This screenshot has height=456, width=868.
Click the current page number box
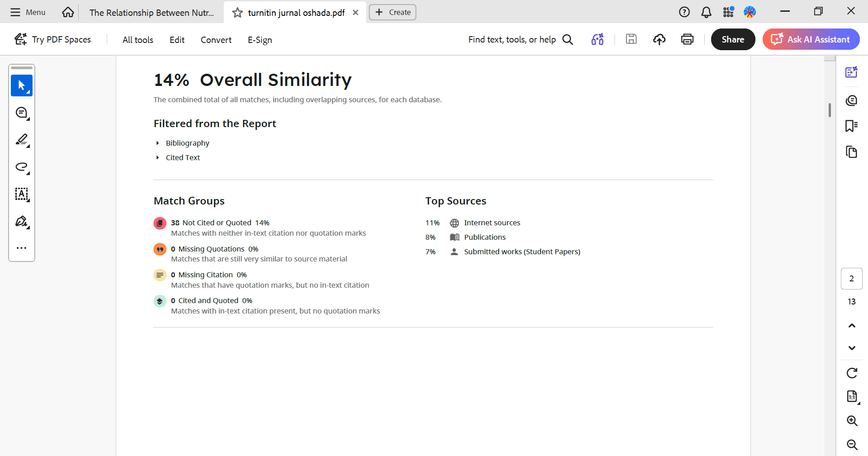851,279
